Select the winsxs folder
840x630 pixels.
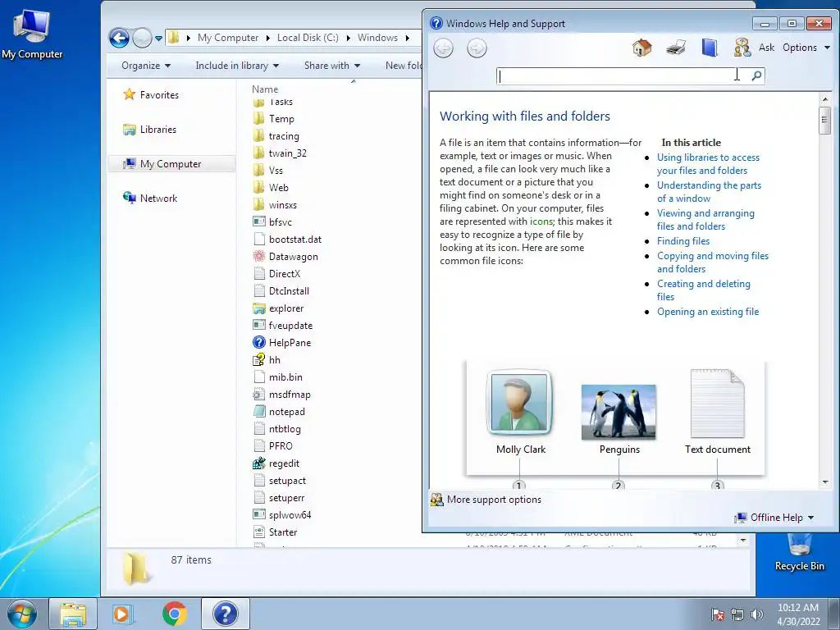coord(282,205)
